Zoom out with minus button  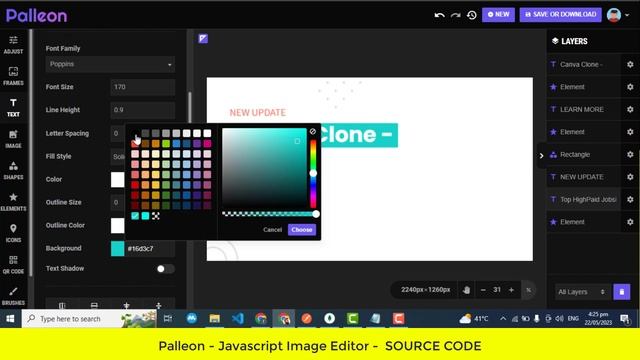coord(483,290)
